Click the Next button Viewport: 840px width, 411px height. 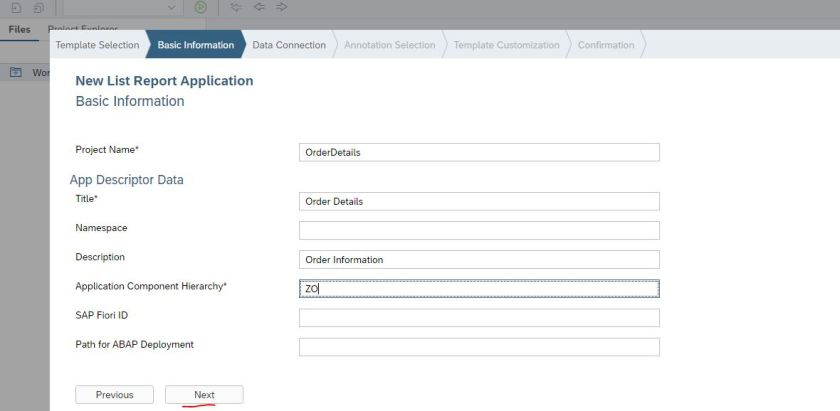click(x=204, y=395)
